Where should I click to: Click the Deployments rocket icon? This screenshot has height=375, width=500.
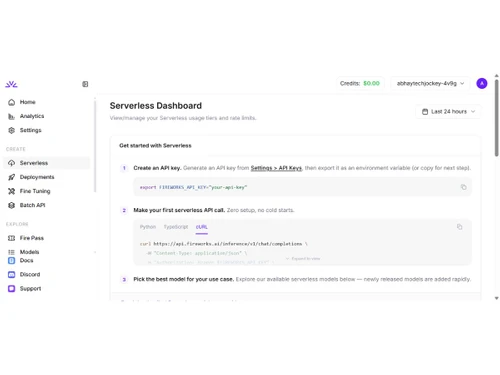(11, 177)
